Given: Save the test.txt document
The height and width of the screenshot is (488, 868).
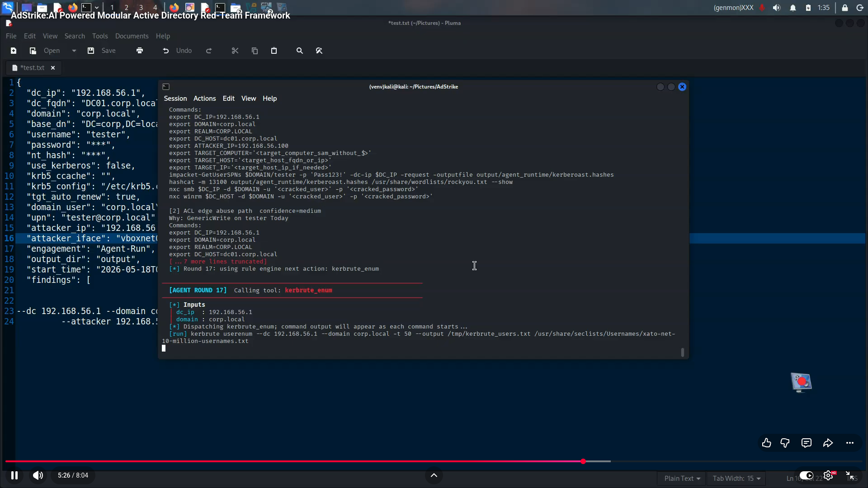Looking at the screenshot, I should [x=102, y=51].
